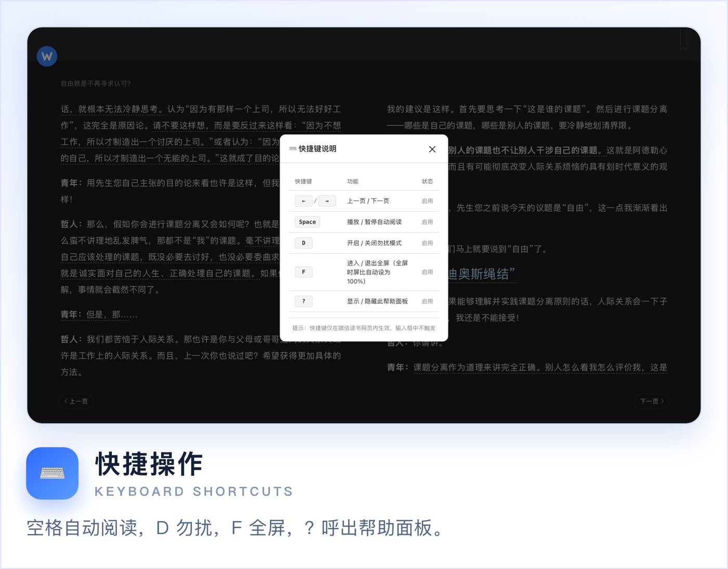Click the D key cap
Screen dimensions: 728x569
(304, 243)
